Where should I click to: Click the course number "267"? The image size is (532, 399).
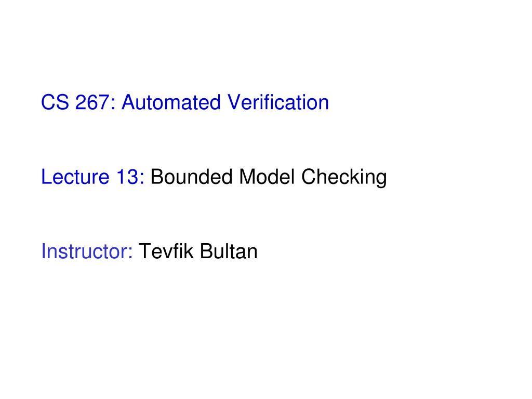point(92,102)
